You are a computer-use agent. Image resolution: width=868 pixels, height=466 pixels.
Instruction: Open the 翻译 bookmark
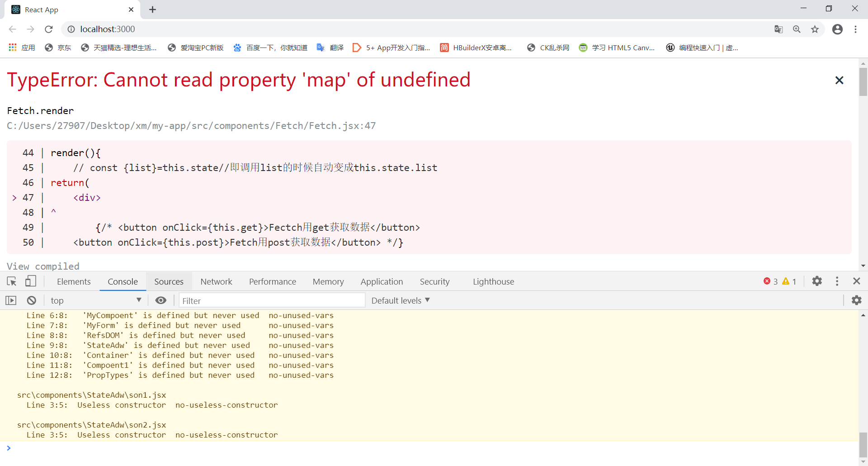tap(330, 48)
